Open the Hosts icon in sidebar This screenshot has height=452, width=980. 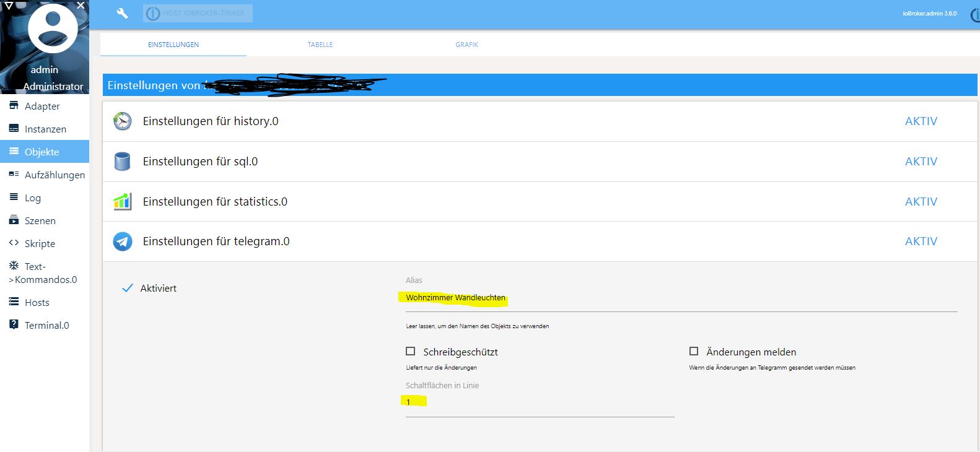[14, 302]
